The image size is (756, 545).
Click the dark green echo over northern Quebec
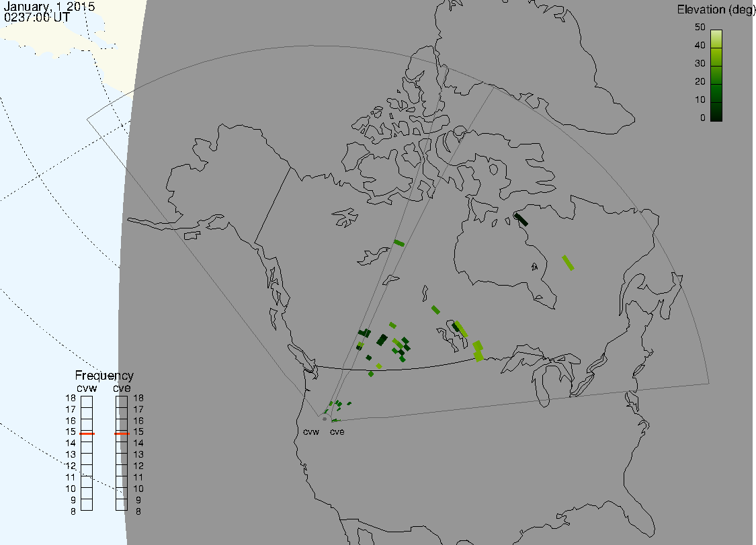521,220
